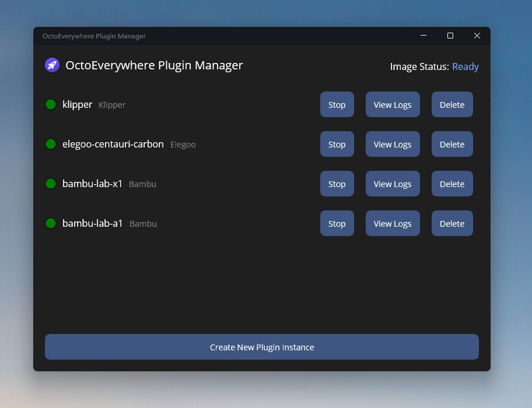
Task: Click elegoo-centauri-carbon's green status indicator
Action: pos(51,144)
